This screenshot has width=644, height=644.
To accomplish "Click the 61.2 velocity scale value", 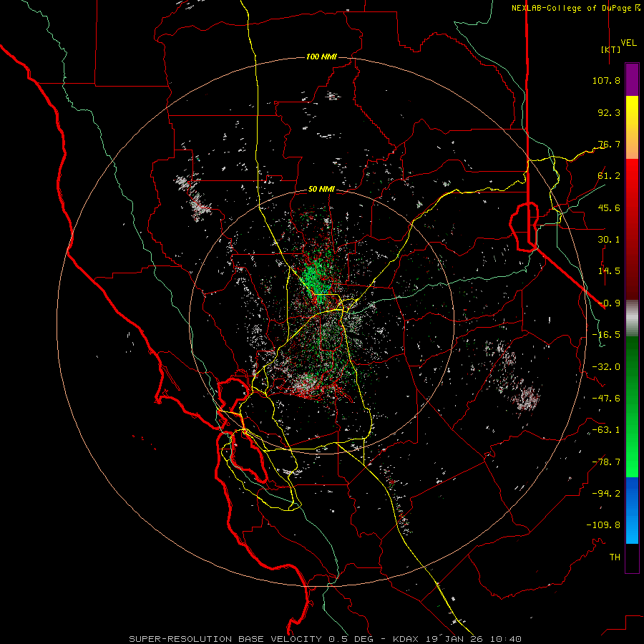I will click(x=609, y=176).
